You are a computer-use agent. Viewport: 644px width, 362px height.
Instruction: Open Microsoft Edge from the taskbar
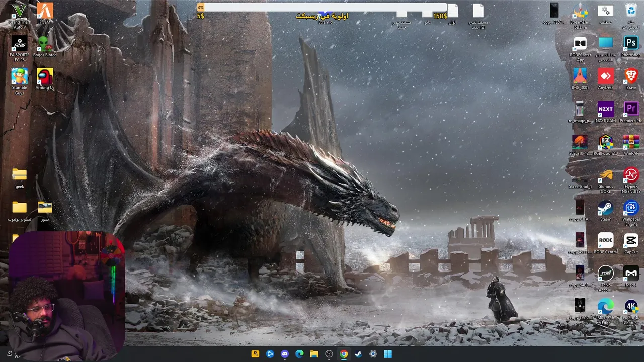(x=299, y=354)
